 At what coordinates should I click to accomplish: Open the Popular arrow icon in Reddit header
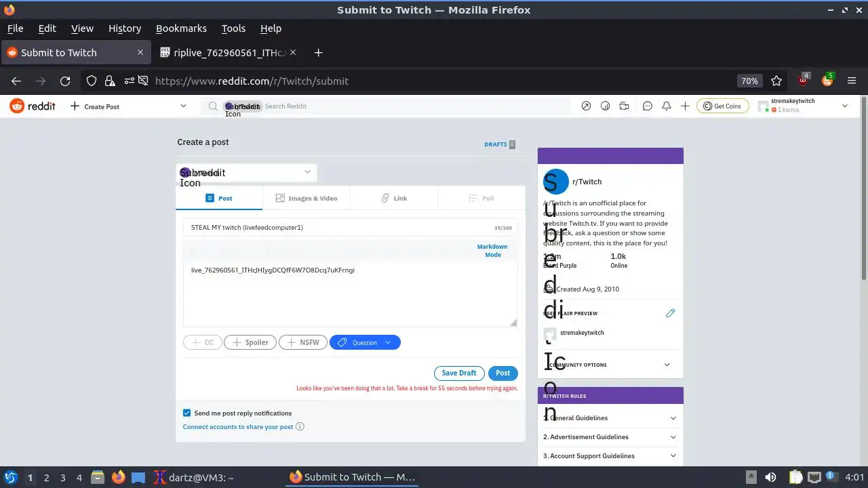586,106
